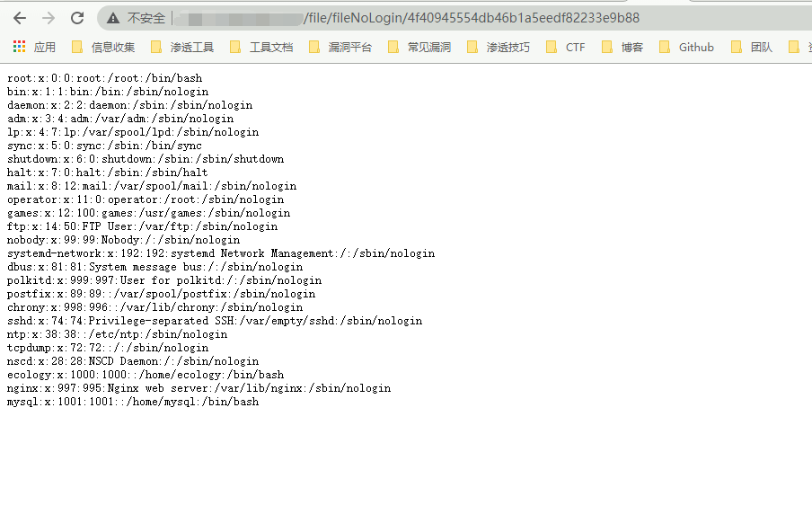Open the Github bookmark folder
This screenshot has height=514, width=812.
click(x=686, y=47)
